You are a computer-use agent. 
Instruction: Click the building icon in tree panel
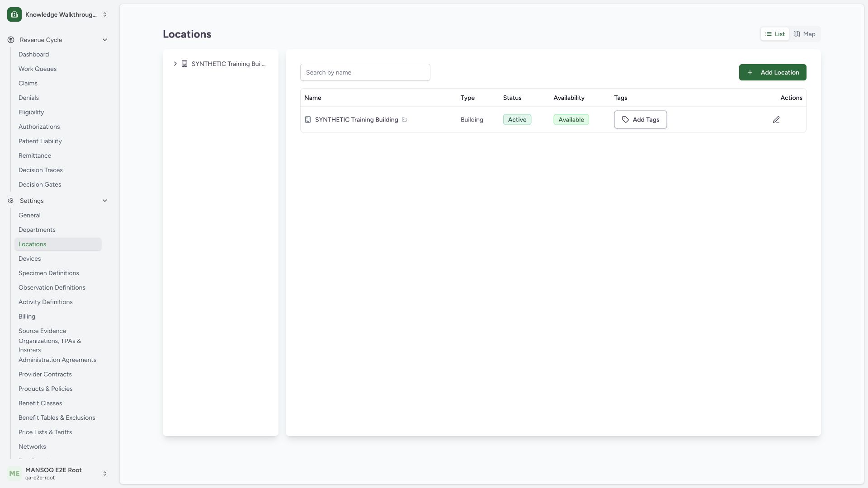[184, 64]
